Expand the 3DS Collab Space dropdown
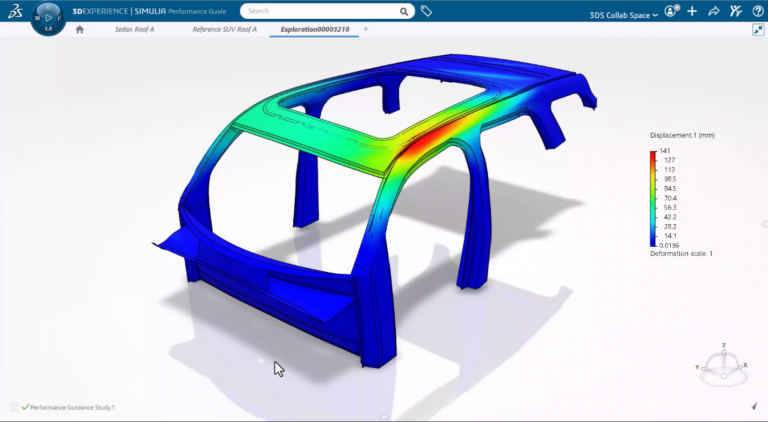Image resolution: width=768 pixels, height=422 pixels. pyautogui.click(x=623, y=15)
